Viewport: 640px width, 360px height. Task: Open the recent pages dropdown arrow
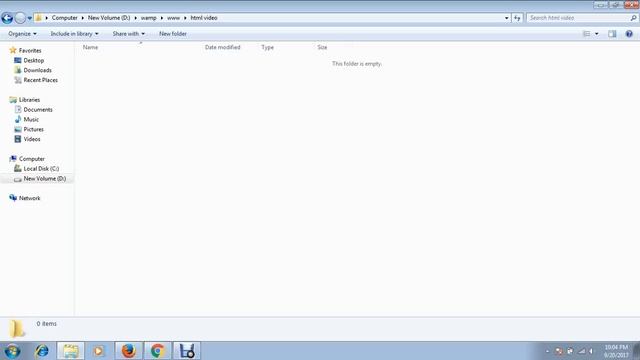29,18
